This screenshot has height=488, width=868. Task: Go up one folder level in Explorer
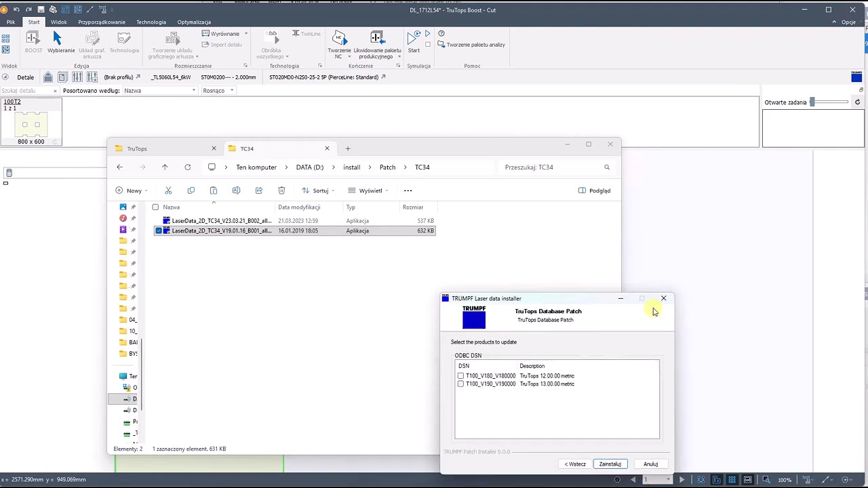(x=165, y=167)
